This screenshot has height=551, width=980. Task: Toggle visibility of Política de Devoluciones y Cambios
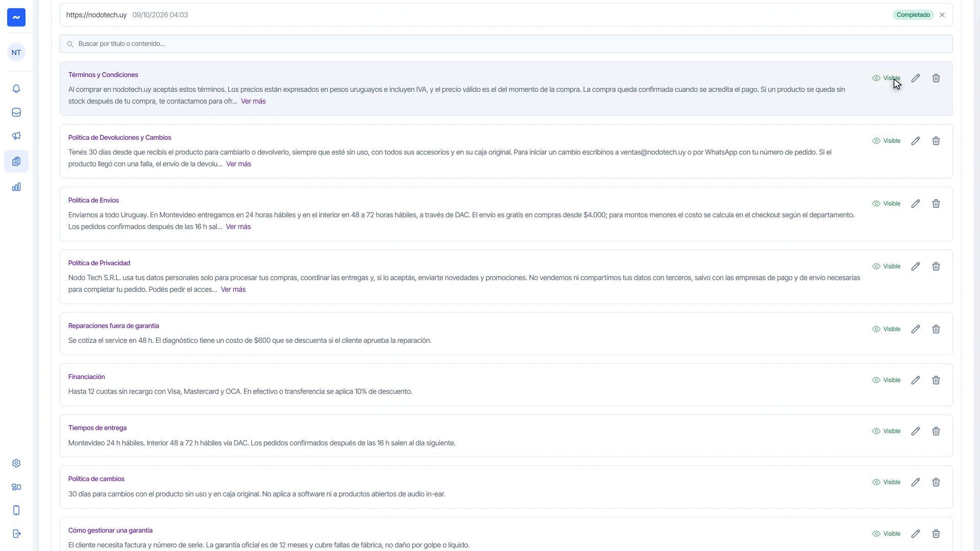[x=887, y=141]
